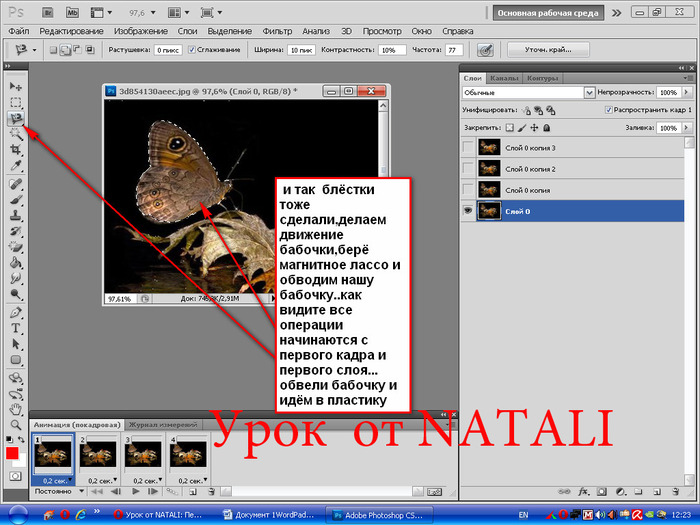The image size is (700, 525).
Task: Click the Windows Start button
Action: click(18, 515)
